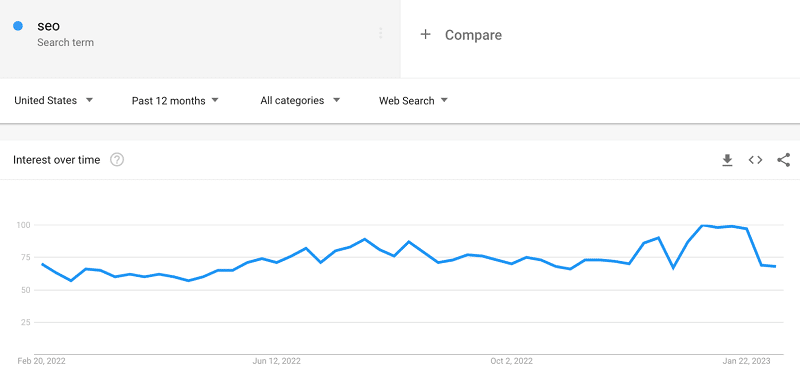
Task: Click the chart peak near value 100
Action: 703,225
